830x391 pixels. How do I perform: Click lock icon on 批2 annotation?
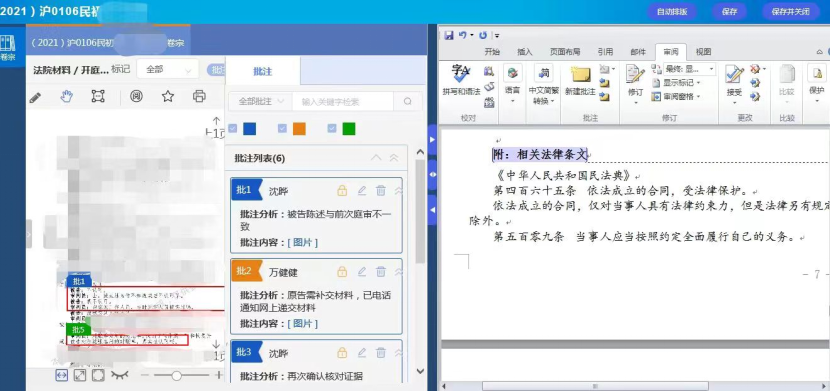tap(342, 272)
